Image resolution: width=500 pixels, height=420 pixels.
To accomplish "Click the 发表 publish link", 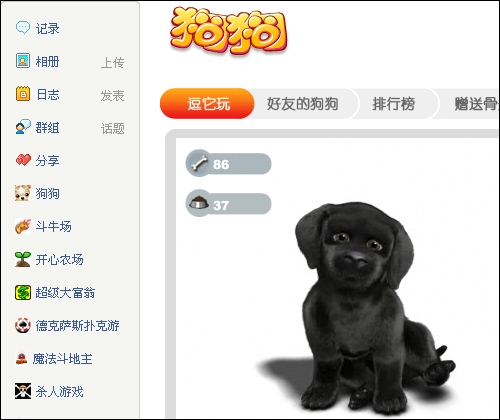I will [x=113, y=95].
